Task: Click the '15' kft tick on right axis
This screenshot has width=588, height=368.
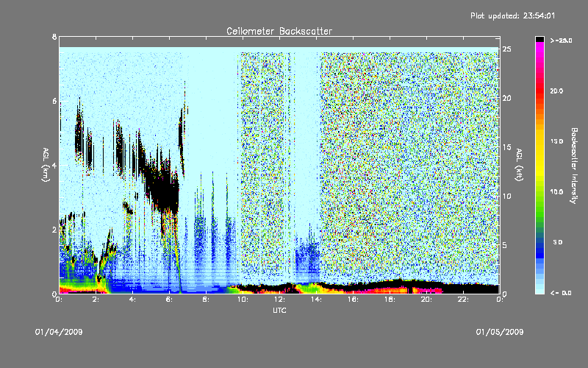Action: click(506, 147)
